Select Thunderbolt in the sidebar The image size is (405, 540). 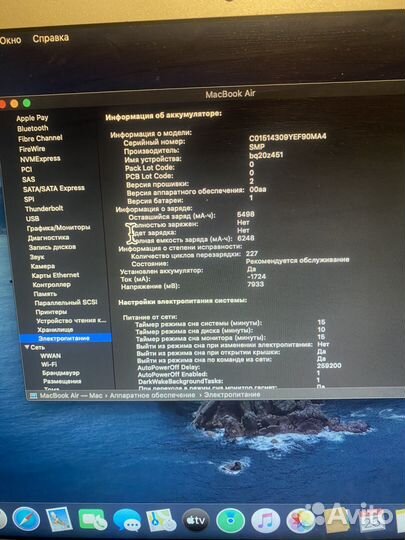point(44,208)
